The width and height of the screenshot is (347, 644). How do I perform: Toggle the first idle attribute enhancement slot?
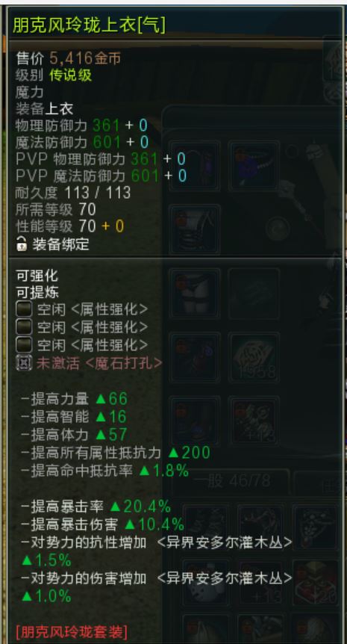coord(24,309)
